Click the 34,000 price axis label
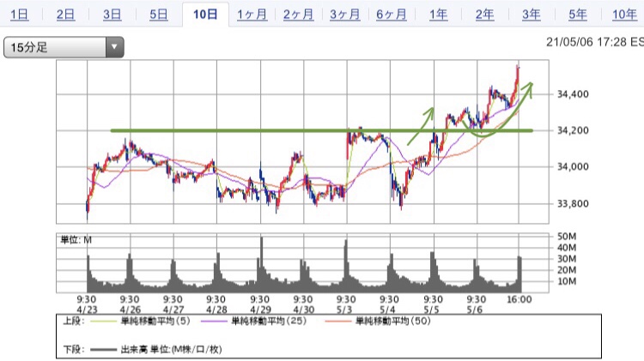644x361 pixels. [x=573, y=166]
